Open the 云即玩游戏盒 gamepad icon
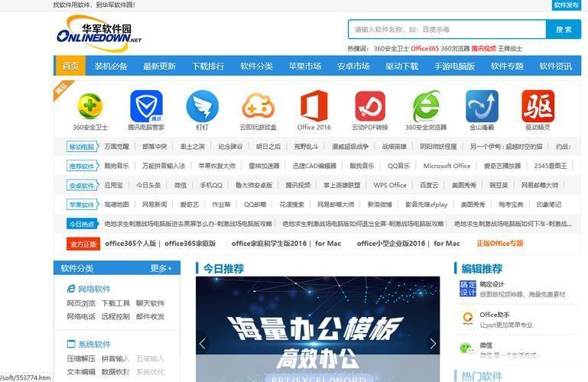 [258, 107]
